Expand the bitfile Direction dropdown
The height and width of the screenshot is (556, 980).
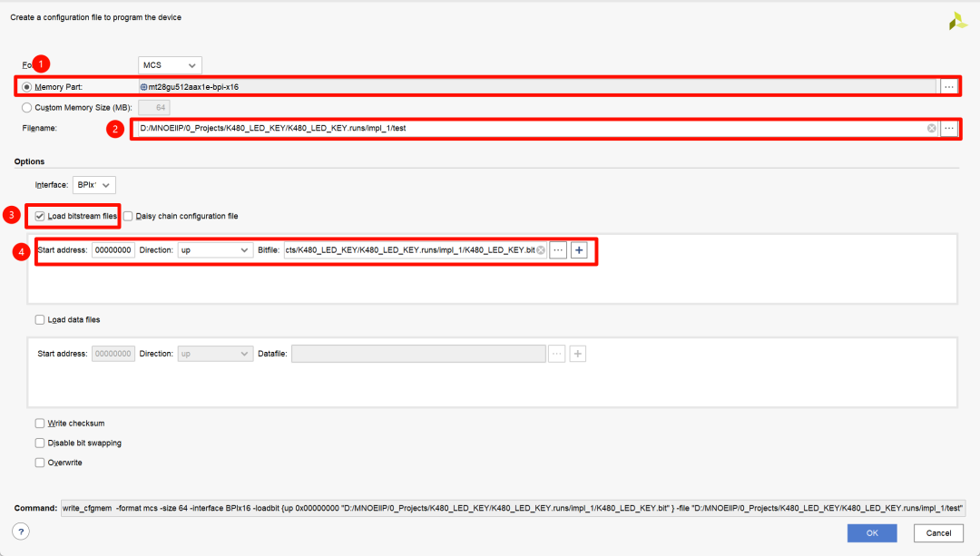[x=215, y=249]
